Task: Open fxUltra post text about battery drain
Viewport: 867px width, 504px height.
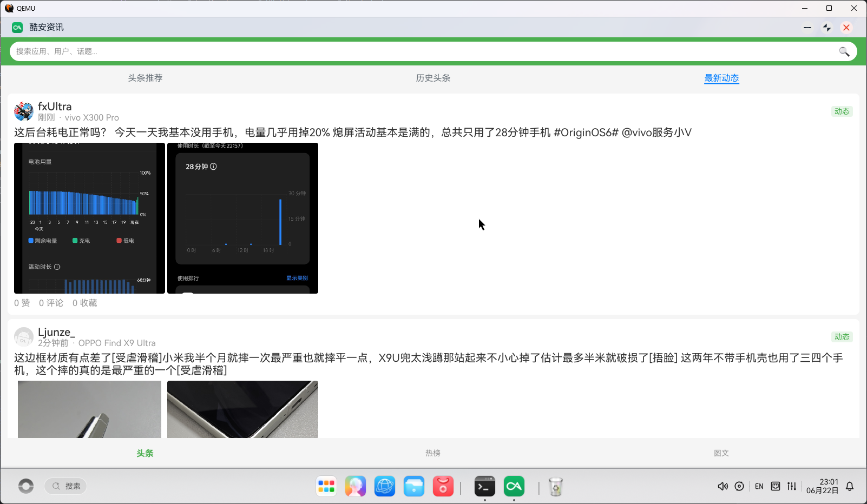Action: [353, 132]
